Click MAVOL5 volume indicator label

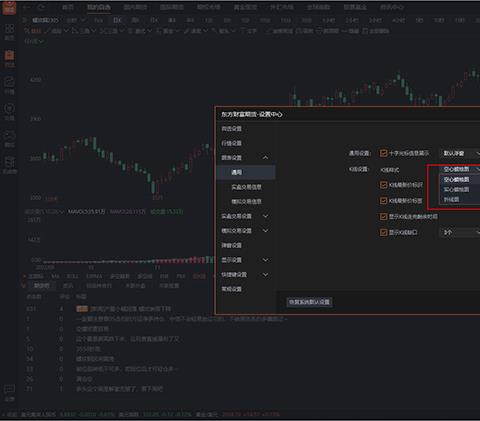[87, 212]
